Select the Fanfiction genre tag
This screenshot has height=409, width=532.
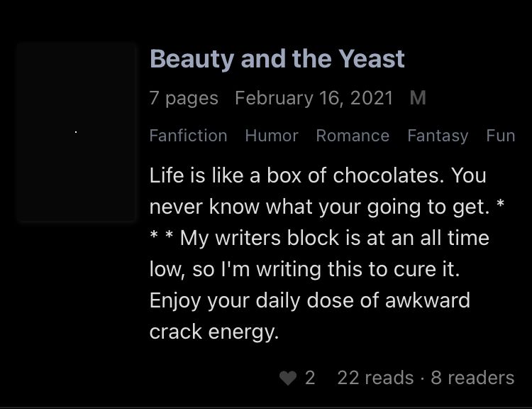[x=188, y=136]
